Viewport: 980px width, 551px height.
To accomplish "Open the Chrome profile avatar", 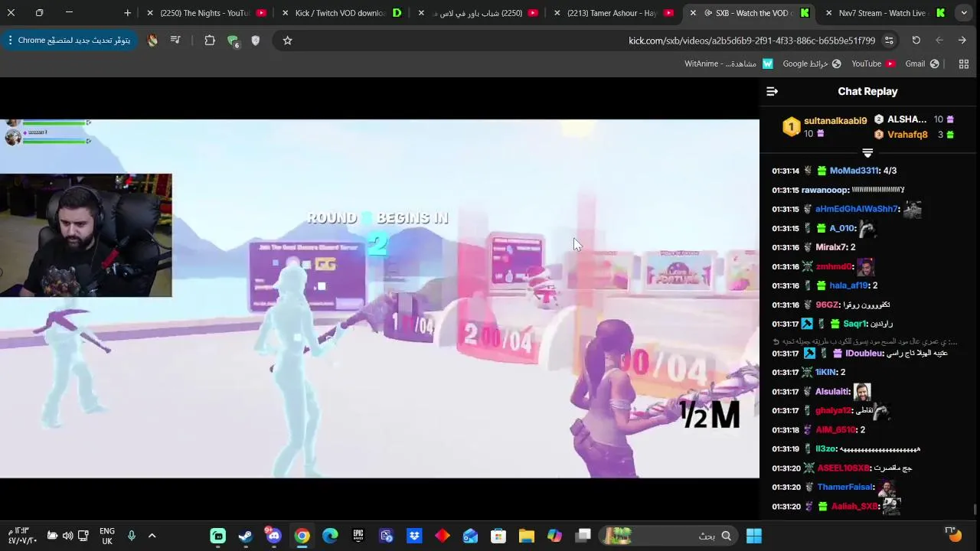I will [x=152, y=41].
